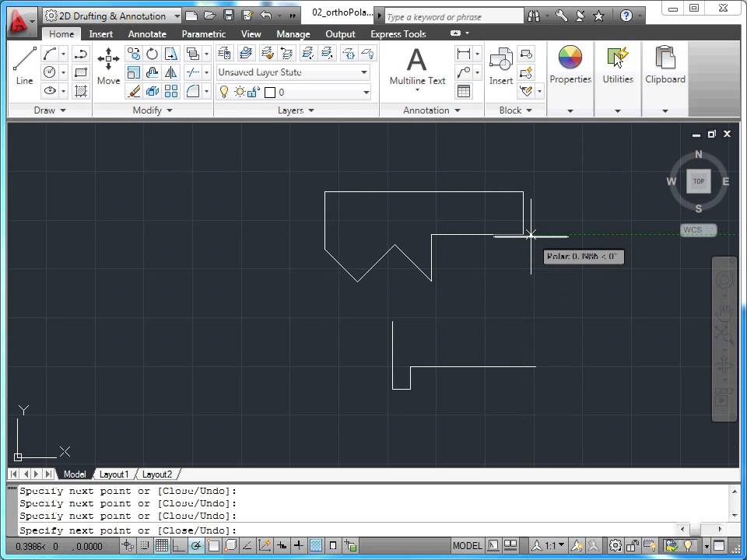
Task: Switch to the Layout2 tab
Action: tap(156, 474)
